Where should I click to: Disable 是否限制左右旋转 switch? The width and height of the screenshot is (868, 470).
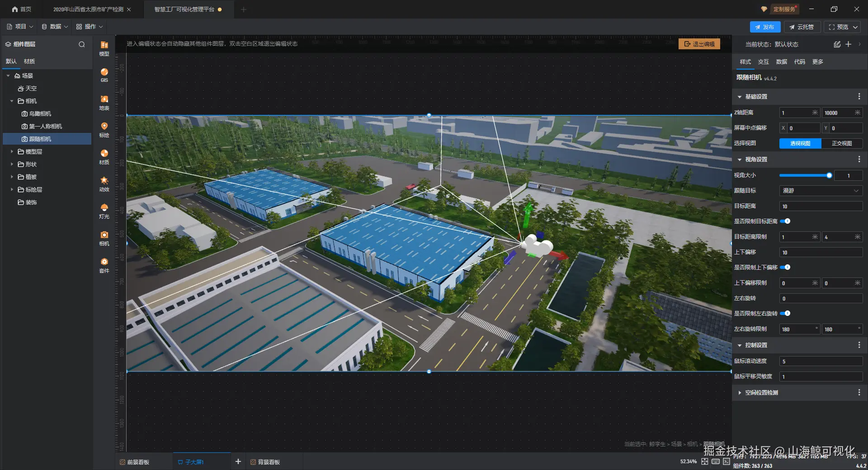point(786,314)
